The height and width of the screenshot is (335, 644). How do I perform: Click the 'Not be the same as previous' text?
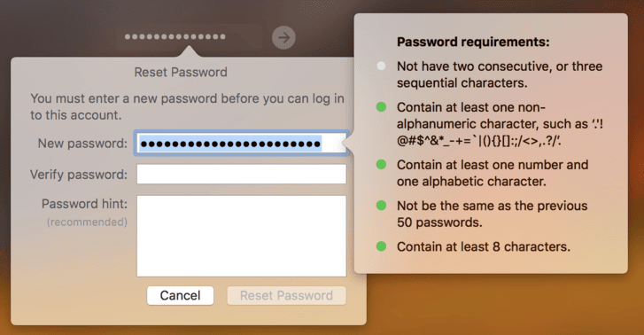click(492, 214)
